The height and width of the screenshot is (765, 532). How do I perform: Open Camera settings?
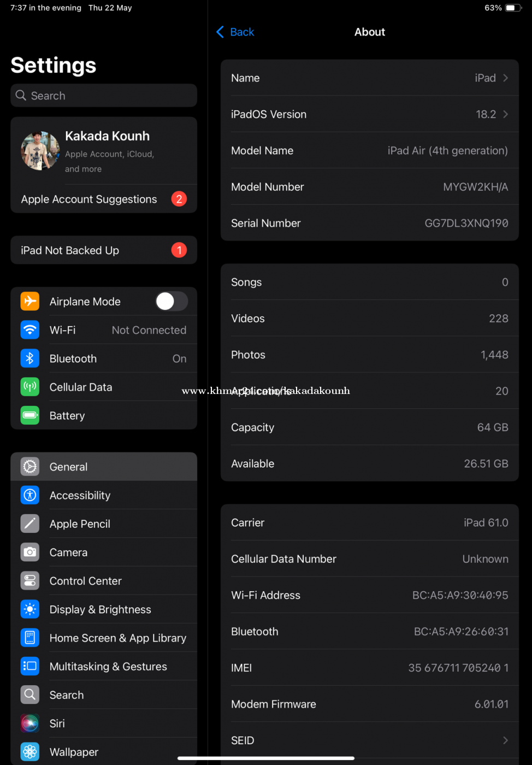(104, 552)
